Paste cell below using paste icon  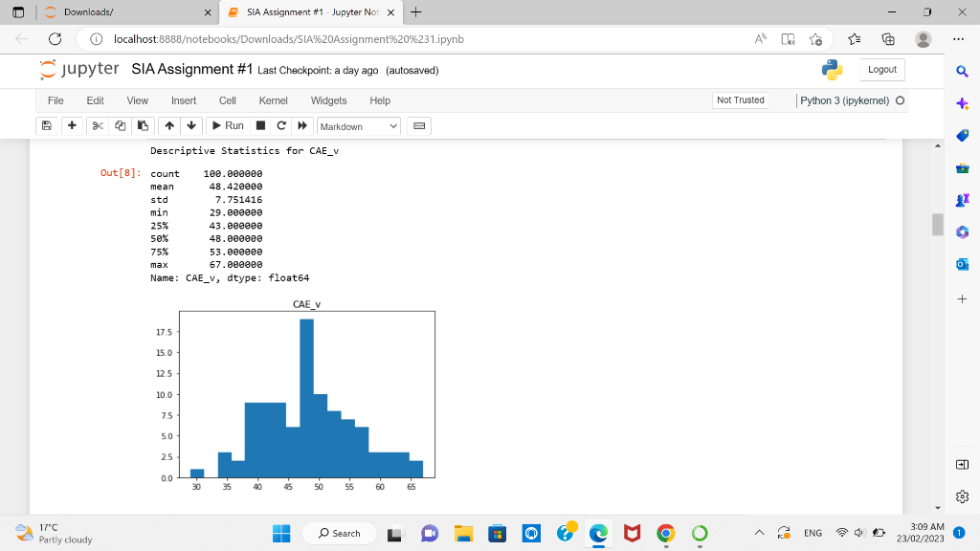click(x=145, y=125)
